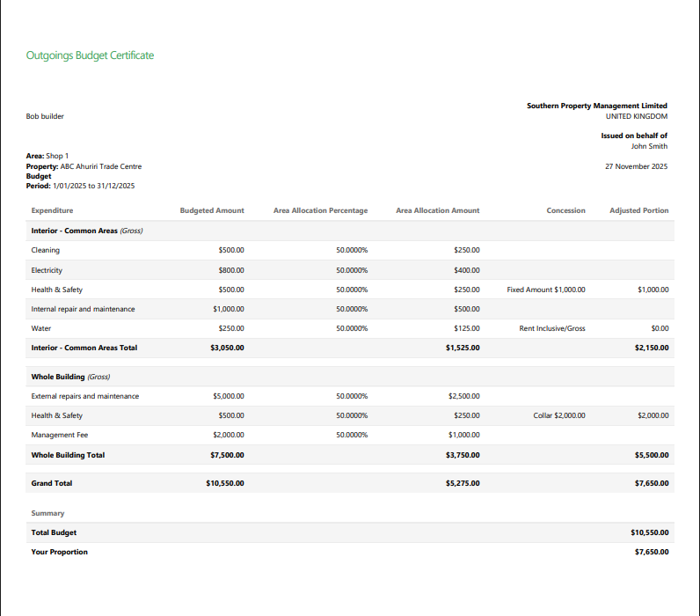Click the Grand Total row label
The width and height of the screenshot is (700, 616).
[x=52, y=483]
